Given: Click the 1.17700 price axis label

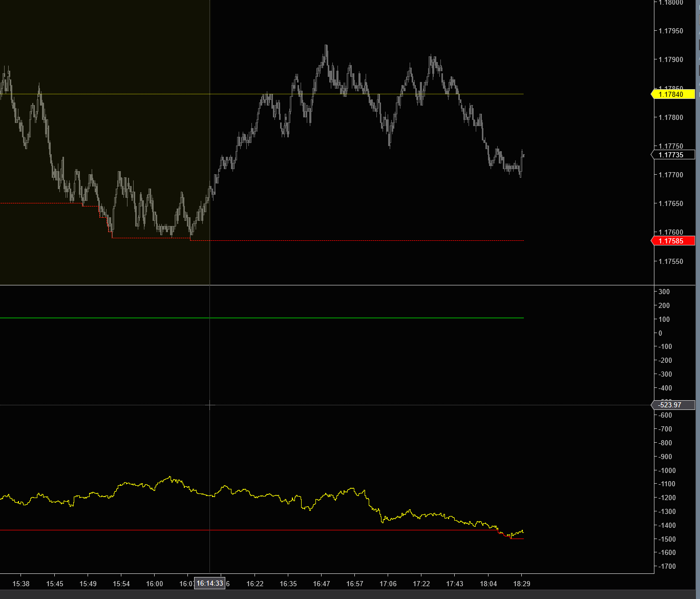Looking at the screenshot, I should point(671,175).
